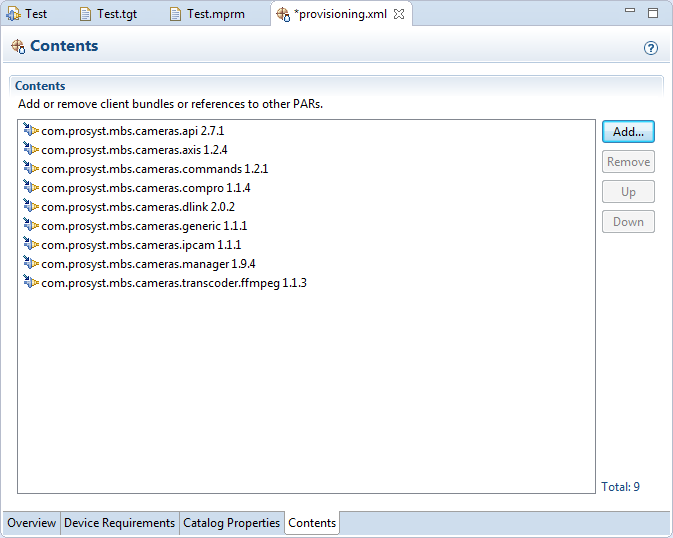Go to the Device Requirements tab
Viewport: 673px width, 538px height.
click(x=119, y=523)
